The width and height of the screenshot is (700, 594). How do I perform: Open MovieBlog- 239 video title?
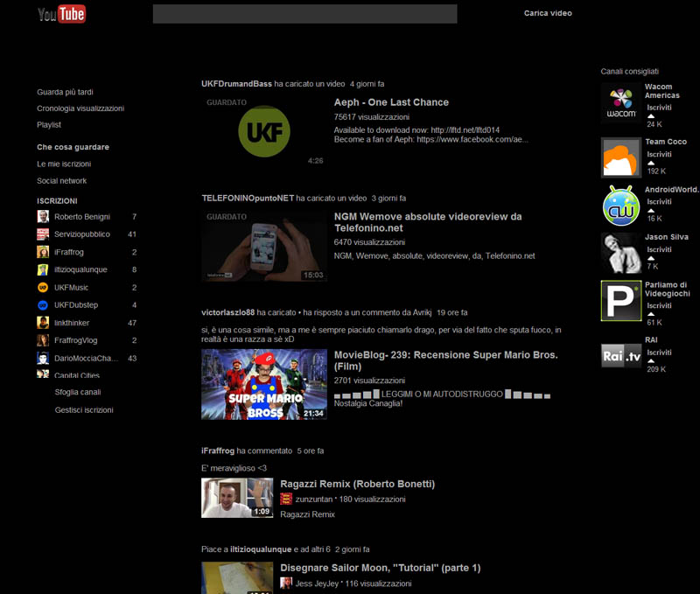(446, 360)
